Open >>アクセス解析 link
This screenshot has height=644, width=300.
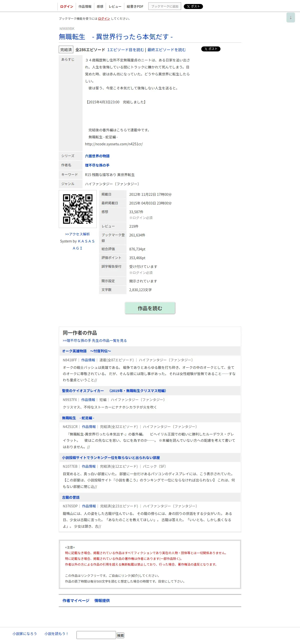77,234
